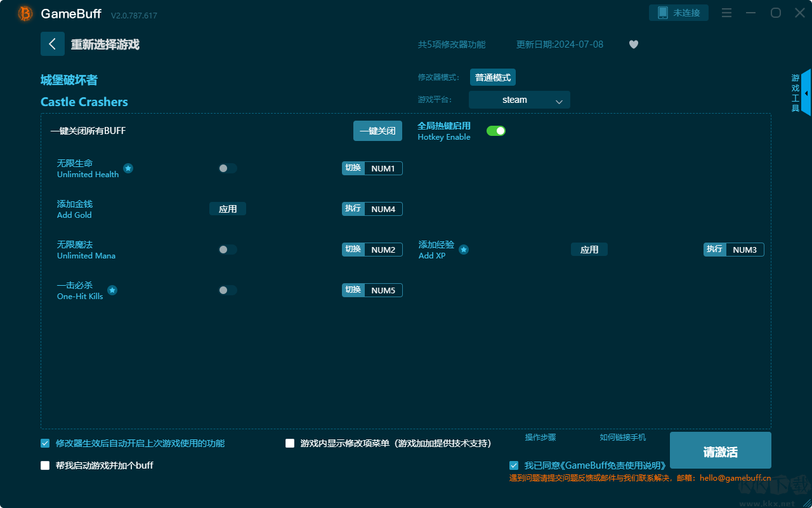Expand the game tools side panel

click(806, 93)
